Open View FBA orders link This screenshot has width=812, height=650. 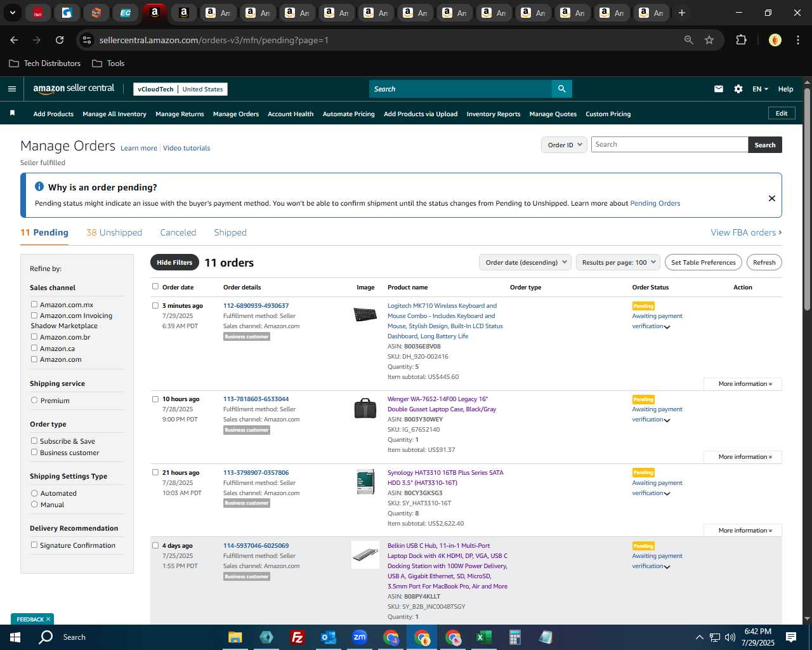coord(746,232)
